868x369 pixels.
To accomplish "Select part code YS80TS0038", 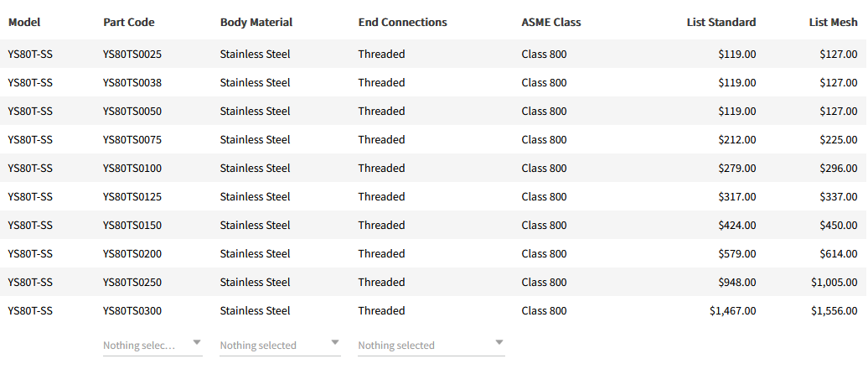I will (132, 83).
